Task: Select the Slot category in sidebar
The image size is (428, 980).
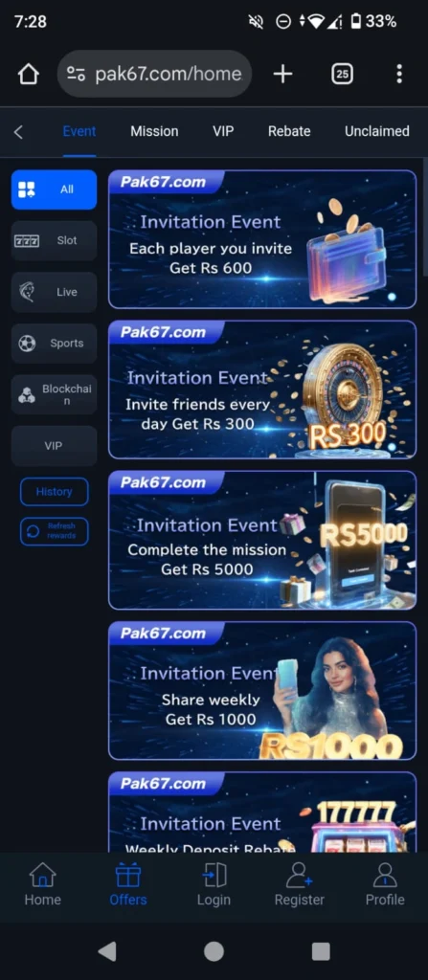Action: click(x=54, y=240)
